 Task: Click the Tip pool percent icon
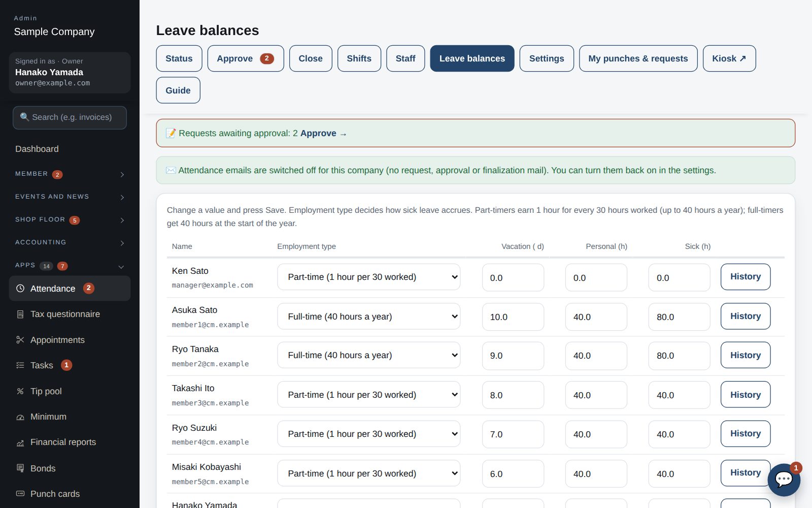pos(20,391)
